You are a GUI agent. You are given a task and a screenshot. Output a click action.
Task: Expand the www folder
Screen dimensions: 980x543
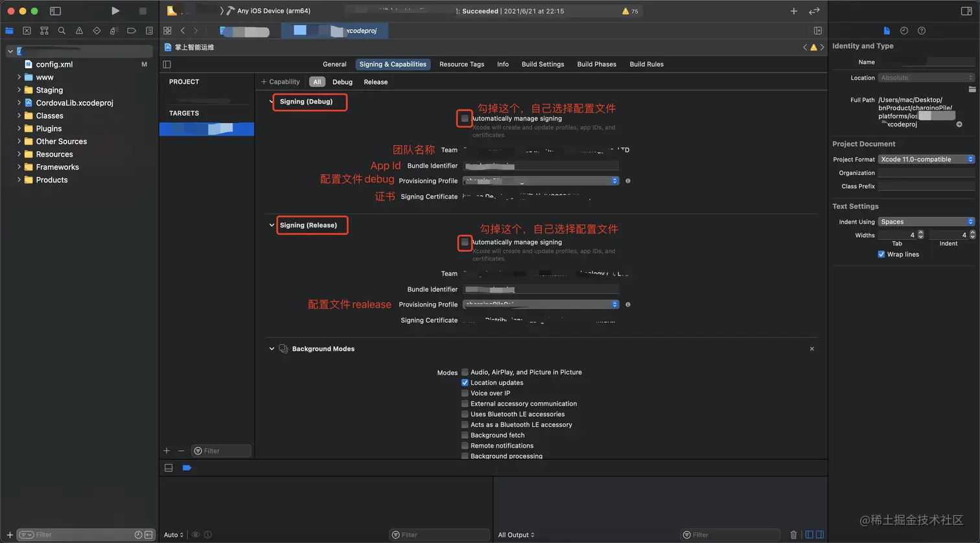[x=19, y=77]
